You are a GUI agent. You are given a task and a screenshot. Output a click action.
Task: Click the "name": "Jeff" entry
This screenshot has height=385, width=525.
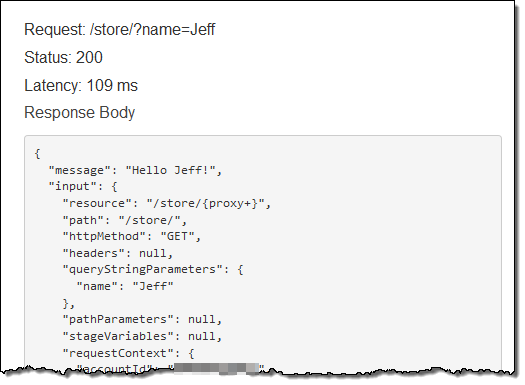pyautogui.click(x=125, y=287)
